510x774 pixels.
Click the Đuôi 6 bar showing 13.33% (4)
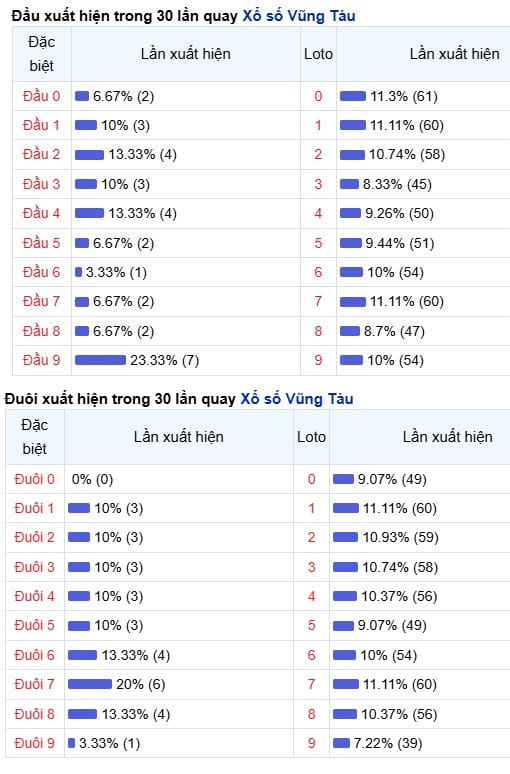[82, 655]
